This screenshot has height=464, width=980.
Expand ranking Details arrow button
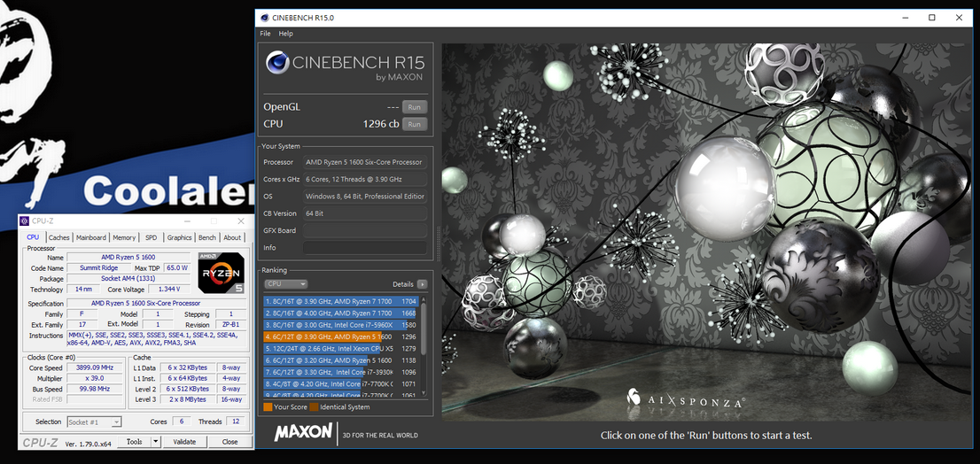[x=423, y=284]
